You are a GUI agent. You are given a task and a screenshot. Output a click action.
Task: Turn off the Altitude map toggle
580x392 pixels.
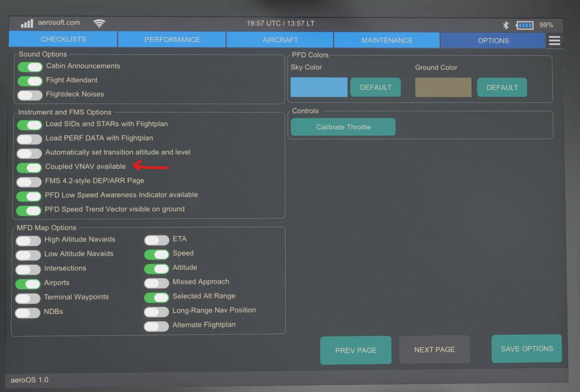(x=157, y=269)
